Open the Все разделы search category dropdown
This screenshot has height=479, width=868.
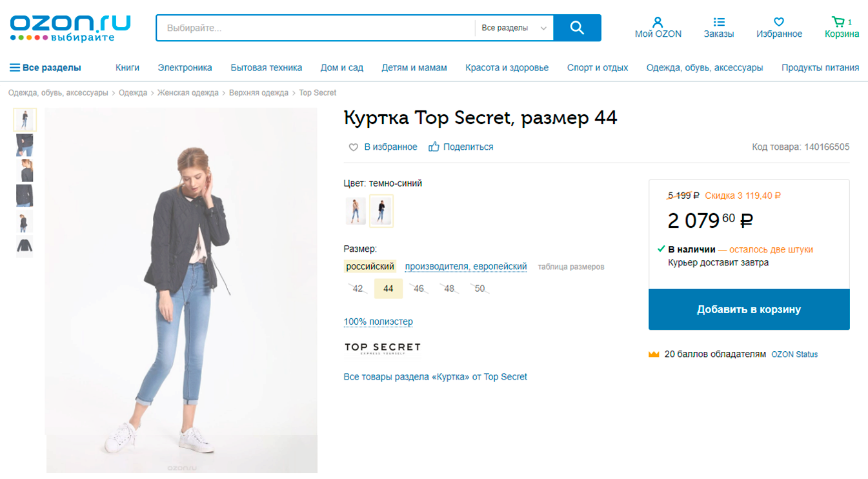tap(514, 28)
